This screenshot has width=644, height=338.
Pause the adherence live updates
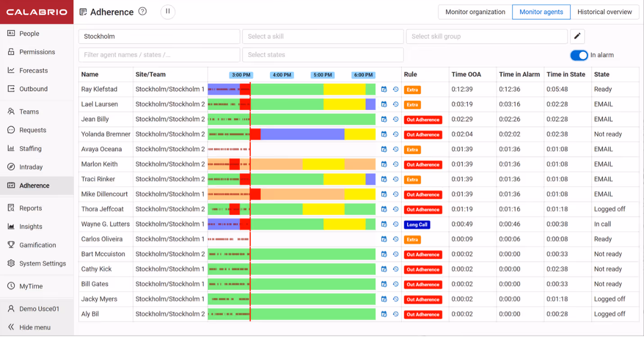point(168,12)
